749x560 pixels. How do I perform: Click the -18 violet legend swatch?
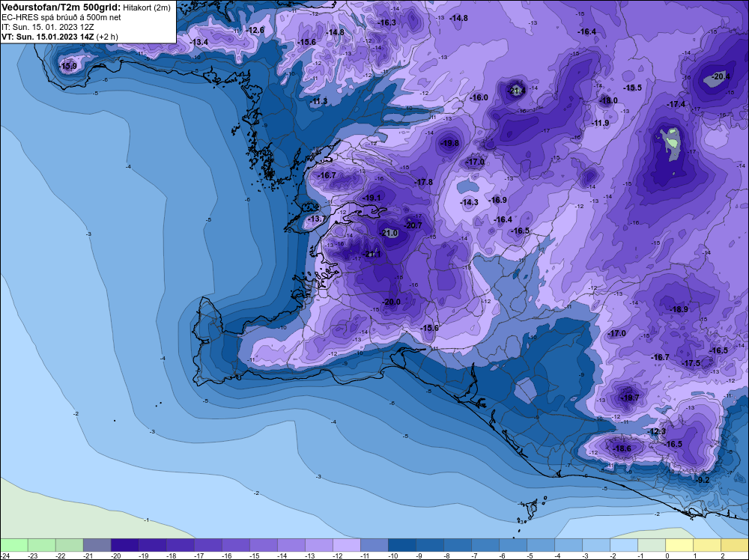(x=180, y=545)
